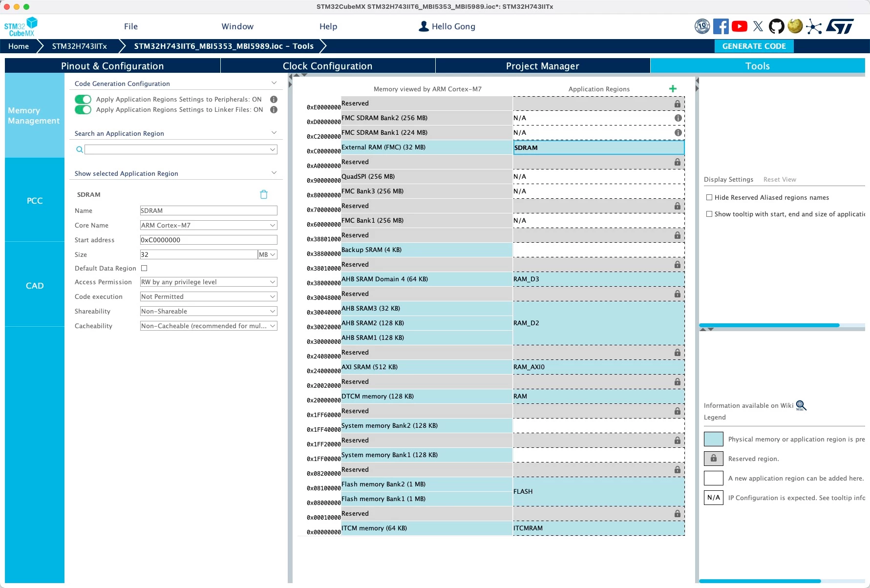Open the Facebook icon in the header

(x=721, y=26)
